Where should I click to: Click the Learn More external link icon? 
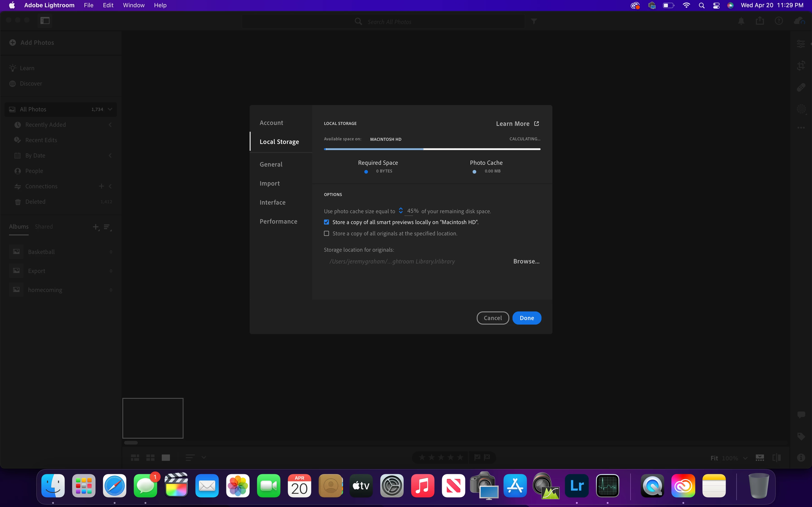click(536, 123)
